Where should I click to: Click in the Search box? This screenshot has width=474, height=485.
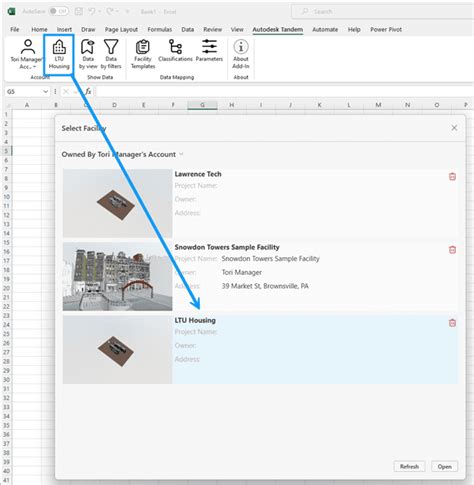(382, 12)
